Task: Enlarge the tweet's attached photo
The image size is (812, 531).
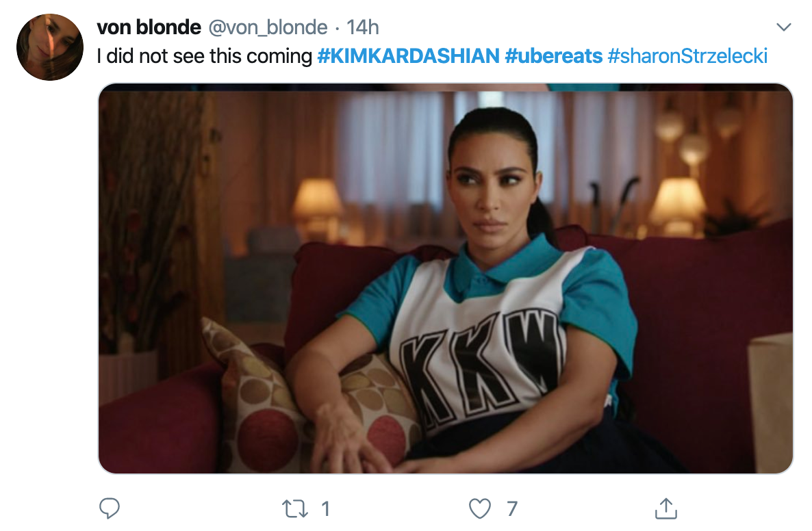Action: 445,279
